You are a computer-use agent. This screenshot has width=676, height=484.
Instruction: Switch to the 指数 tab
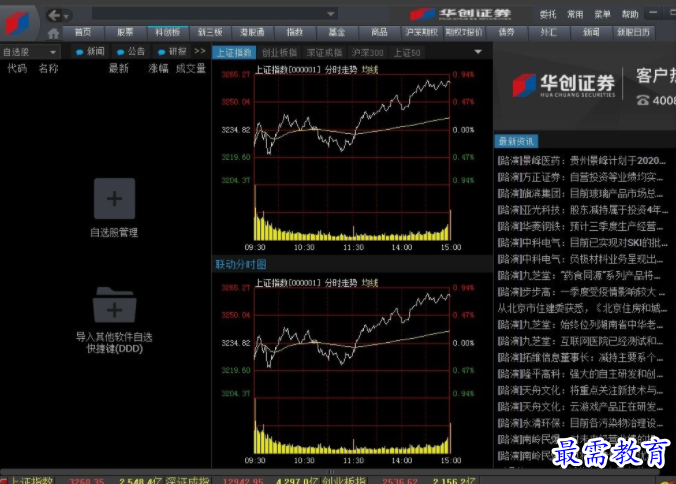[294, 33]
